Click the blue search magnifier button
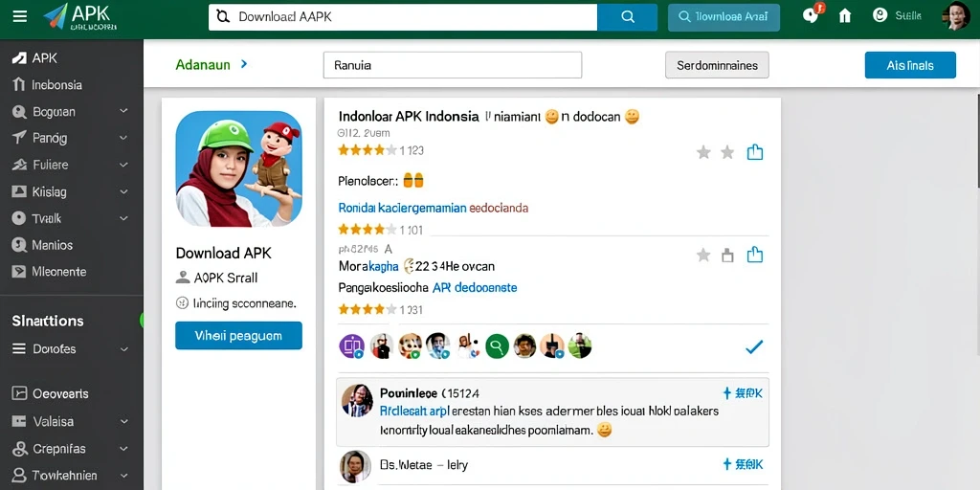 (628, 17)
